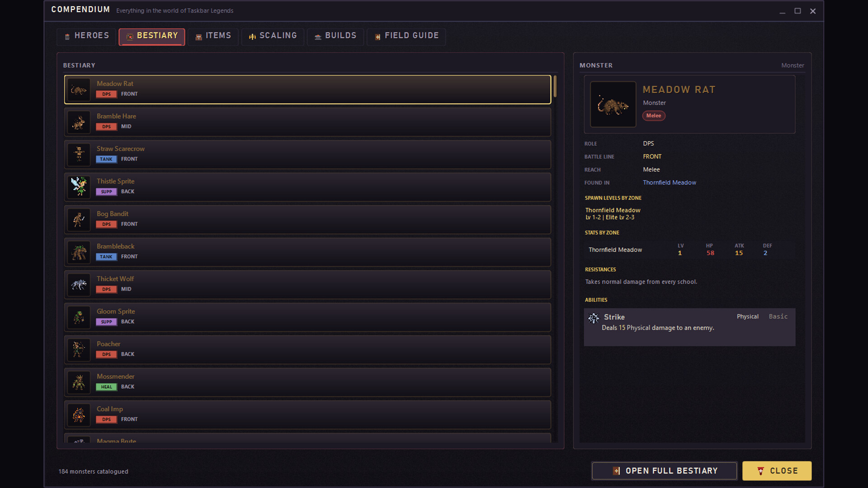Select the Bog Bandit name in list
Screen dimensions: 868x488
coord(113,214)
